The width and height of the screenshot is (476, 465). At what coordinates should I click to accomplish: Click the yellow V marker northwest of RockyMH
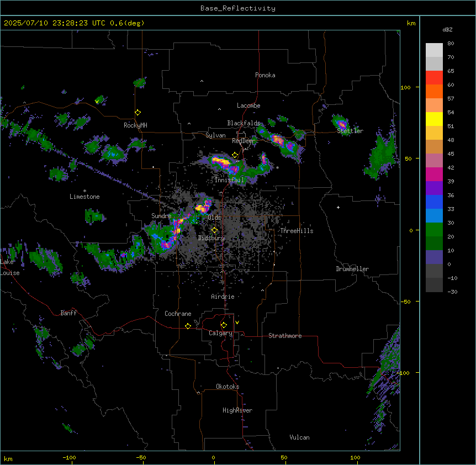[97, 102]
